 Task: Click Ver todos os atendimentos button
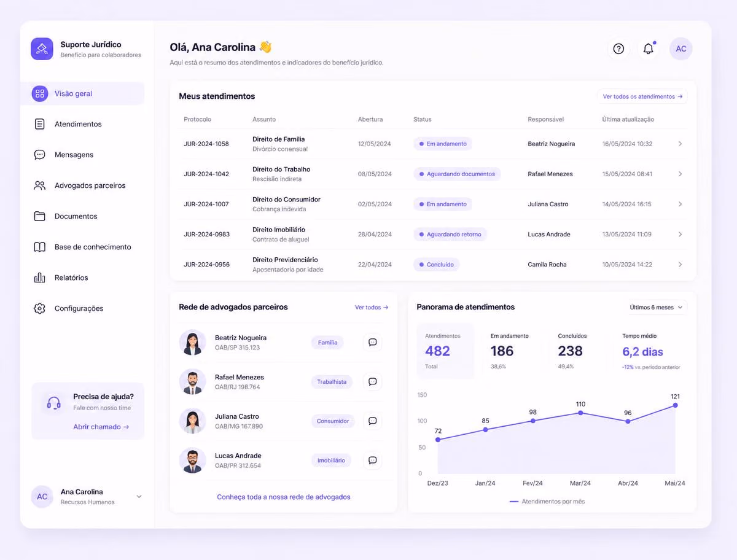[x=642, y=96]
